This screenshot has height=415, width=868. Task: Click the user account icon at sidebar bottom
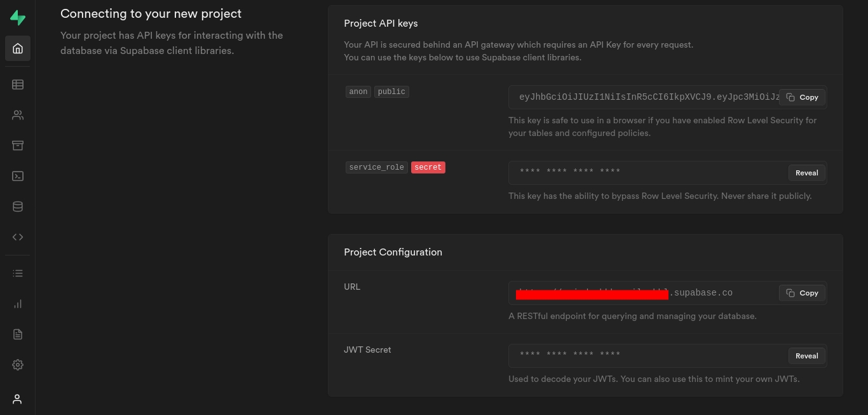coord(18,399)
